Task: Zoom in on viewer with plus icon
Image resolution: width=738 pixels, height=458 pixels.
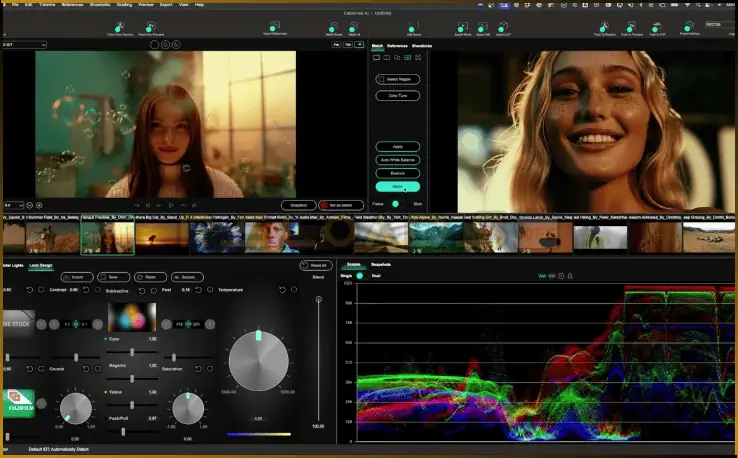Action: pyautogui.click(x=39, y=205)
